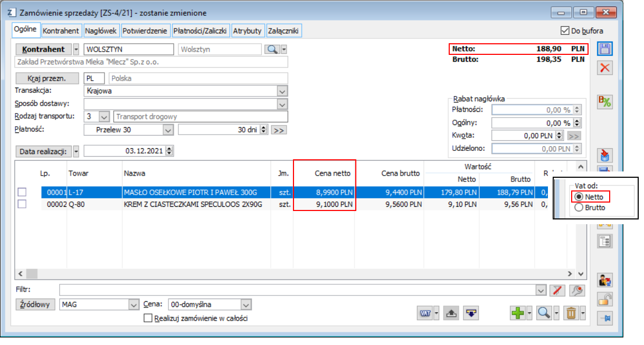
Task: Select the Brutto radio button
Action: pos(579,208)
